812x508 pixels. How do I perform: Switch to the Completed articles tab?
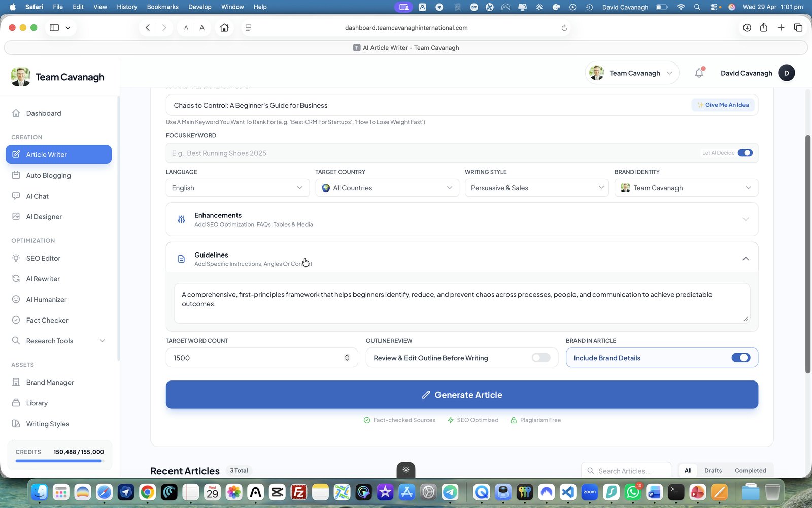750,471
